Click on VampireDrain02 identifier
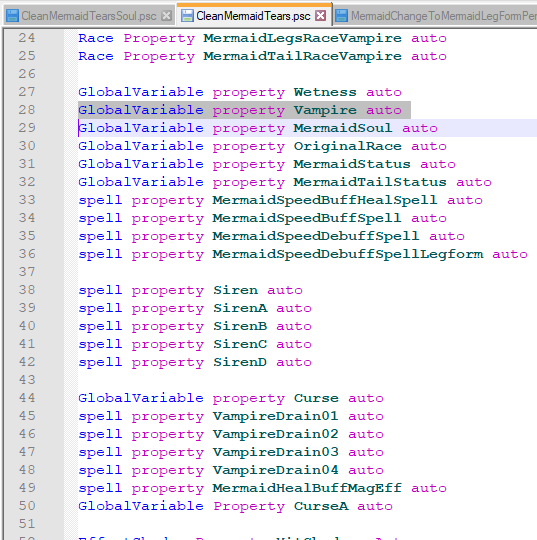Viewport: 537px width, 540px height. 275,434
